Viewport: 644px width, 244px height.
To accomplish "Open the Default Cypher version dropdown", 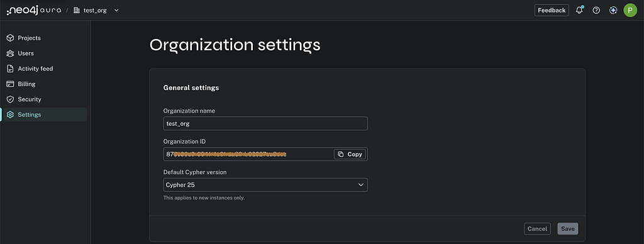I will tap(265, 185).
